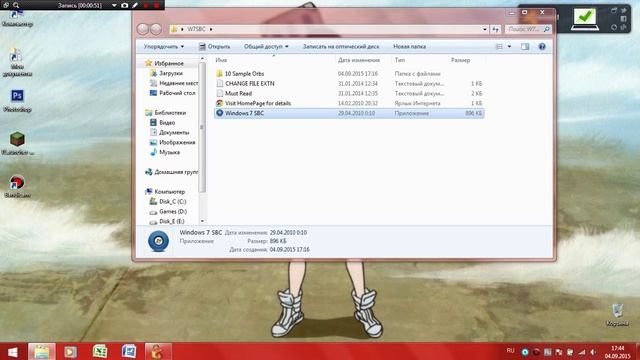Sort by the Дата изменения column header

click(359, 60)
